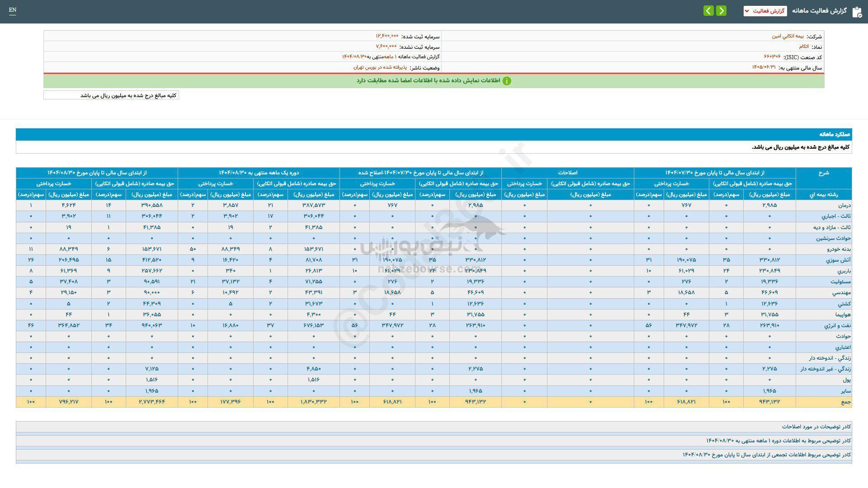Click the گزارش فعالیت ماهانه title in the header

click(x=821, y=11)
